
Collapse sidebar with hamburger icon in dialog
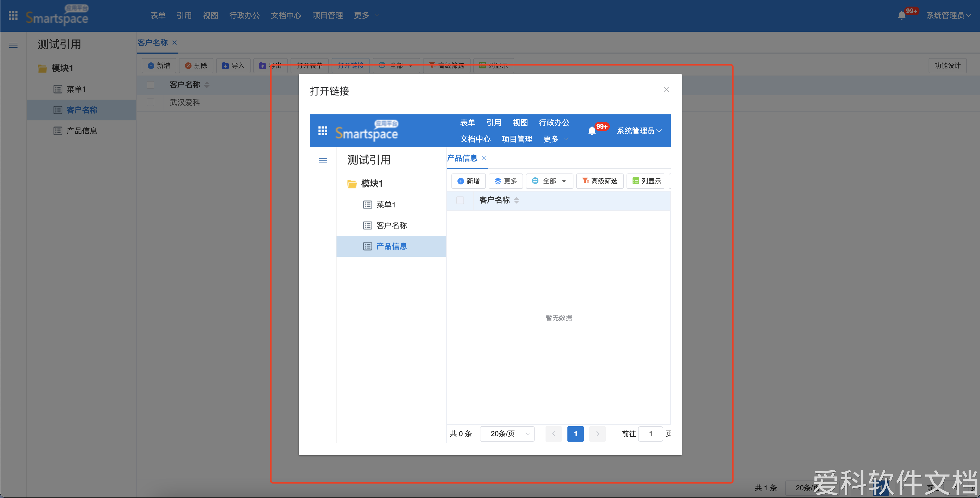coord(323,161)
